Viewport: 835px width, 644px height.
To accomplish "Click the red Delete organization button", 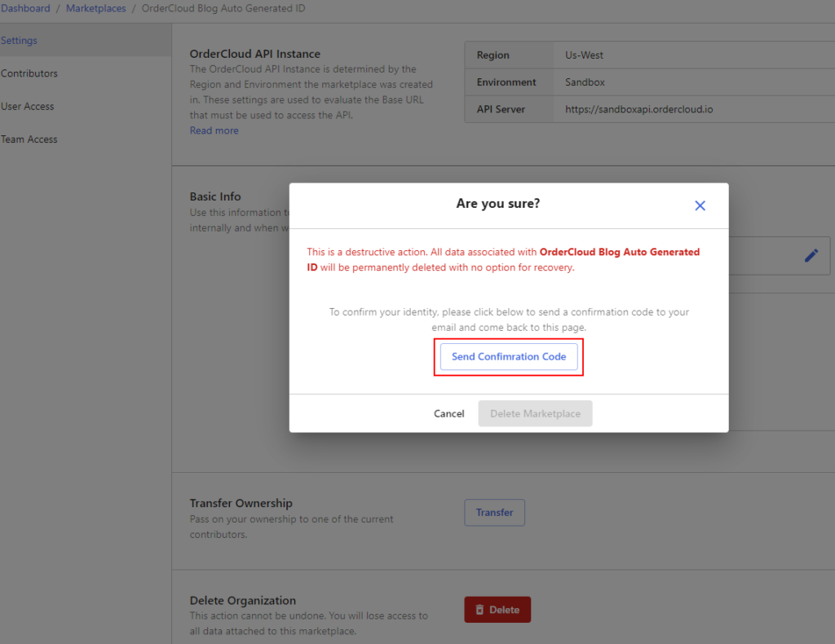I will coord(497,610).
